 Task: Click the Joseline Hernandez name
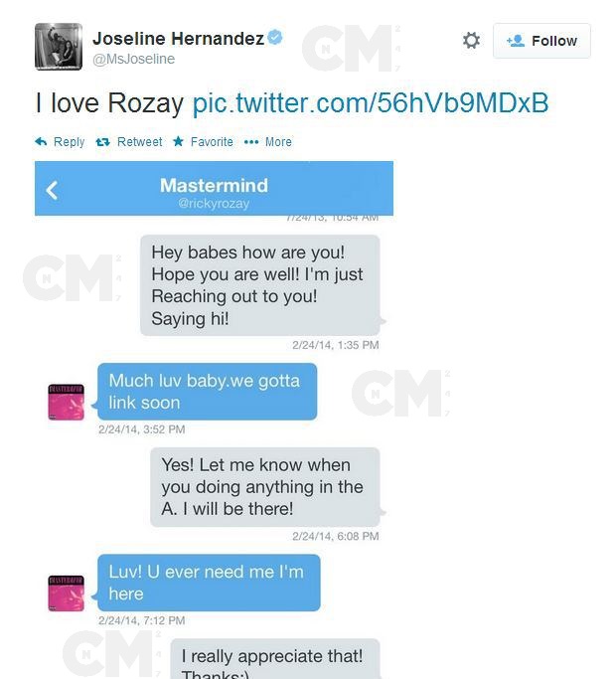tap(179, 38)
